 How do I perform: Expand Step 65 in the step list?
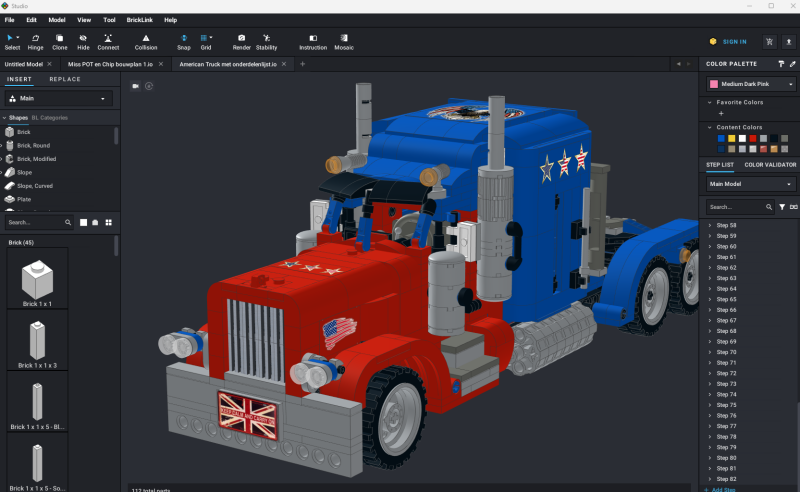click(x=710, y=299)
